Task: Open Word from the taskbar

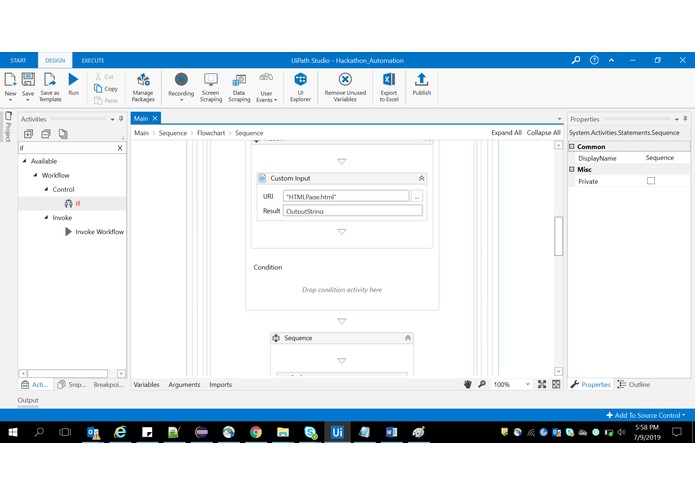Action: 391,432
